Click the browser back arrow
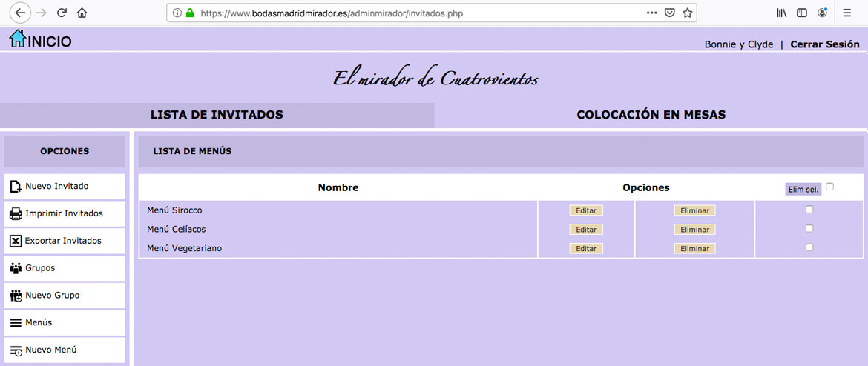 point(21,13)
